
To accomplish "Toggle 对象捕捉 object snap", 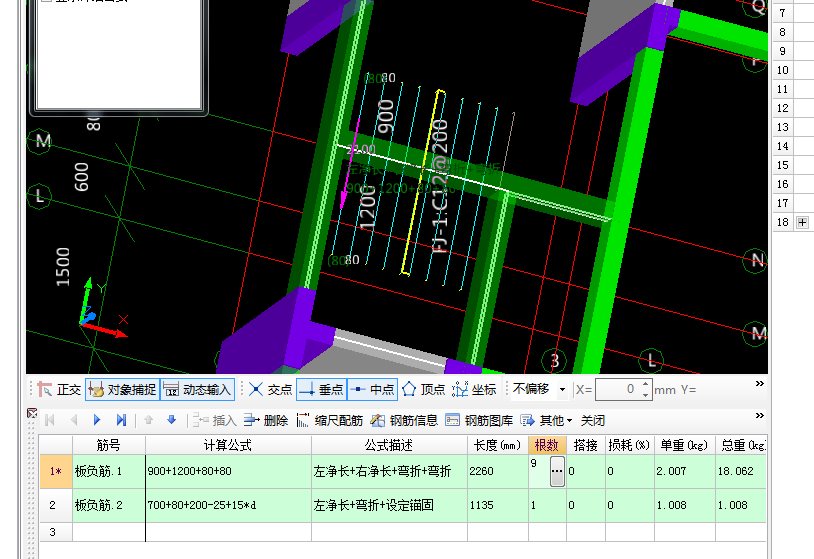I will (x=123, y=389).
